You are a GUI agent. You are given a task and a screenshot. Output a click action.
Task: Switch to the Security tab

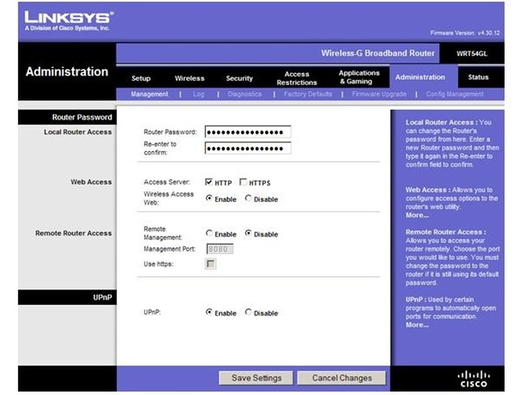(239, 78)
